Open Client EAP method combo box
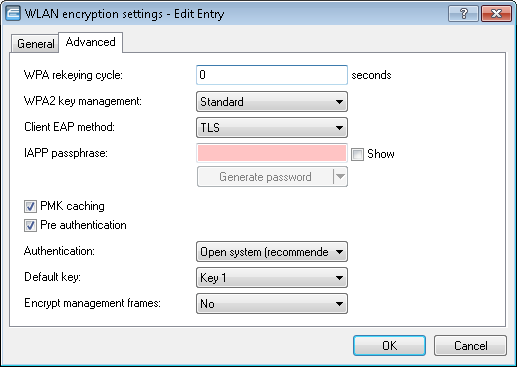 click(x=272, y=128)
